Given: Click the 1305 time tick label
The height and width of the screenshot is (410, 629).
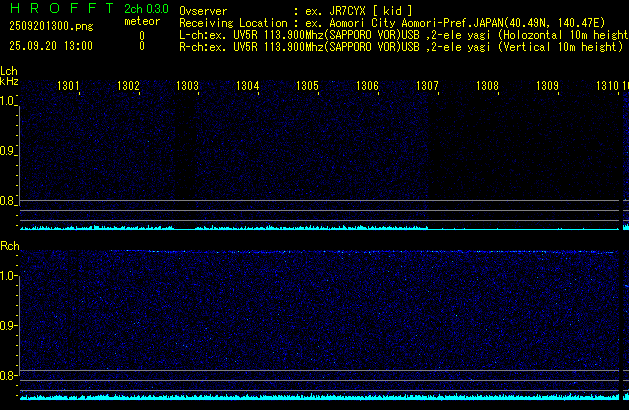Looking at the screenshot, I should (307, 87).
